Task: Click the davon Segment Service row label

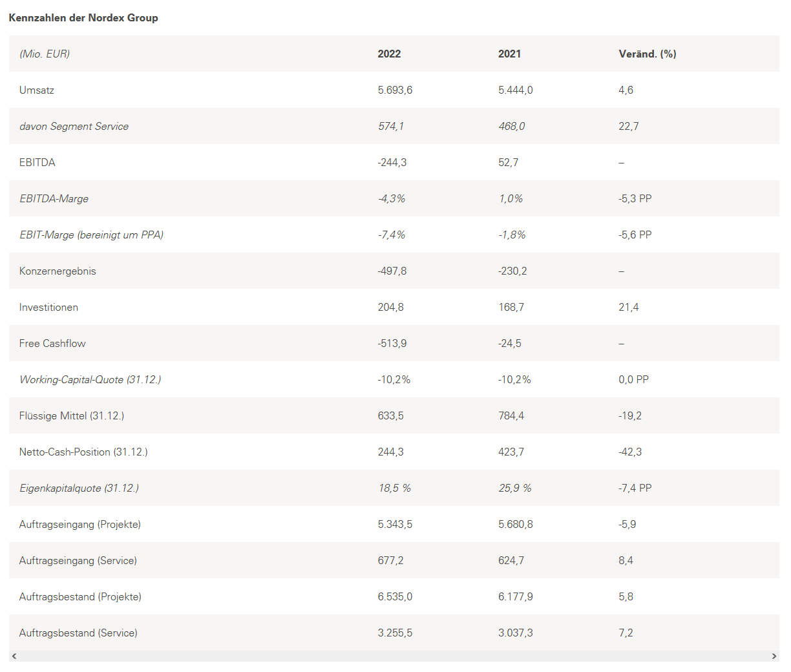Action: tap(74, 127)
